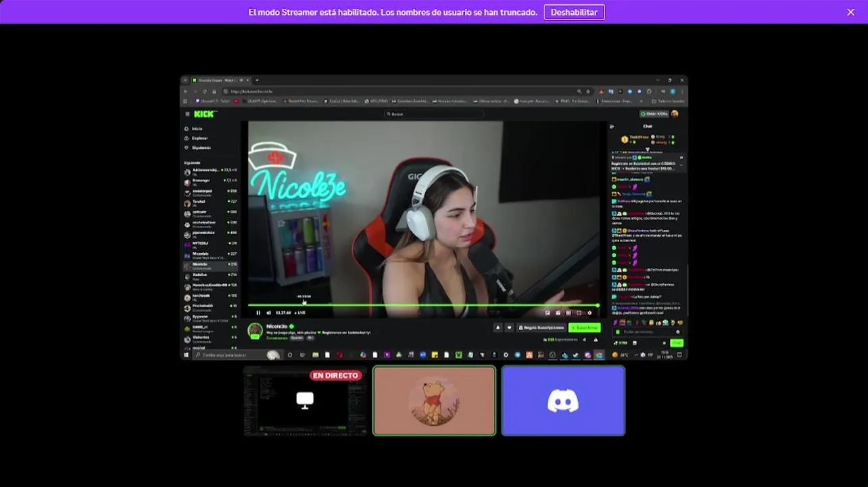
Task: Open Task View on the taskbar
Action: point(302,355)
